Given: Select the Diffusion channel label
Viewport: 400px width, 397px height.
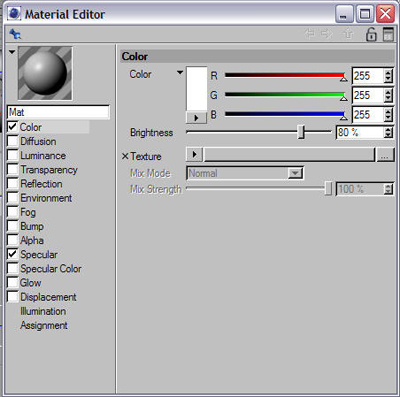Looking at the screenshot, I should [38, 141].
